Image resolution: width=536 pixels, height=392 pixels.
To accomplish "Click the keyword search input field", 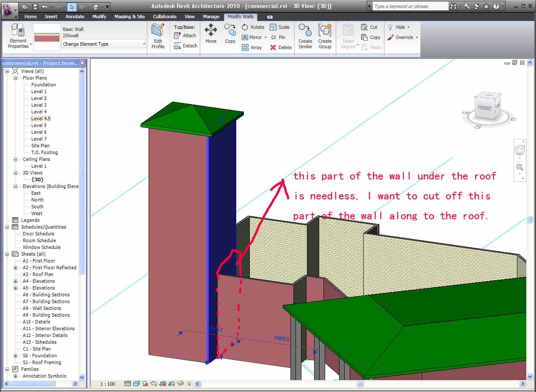I will point(410,6).
